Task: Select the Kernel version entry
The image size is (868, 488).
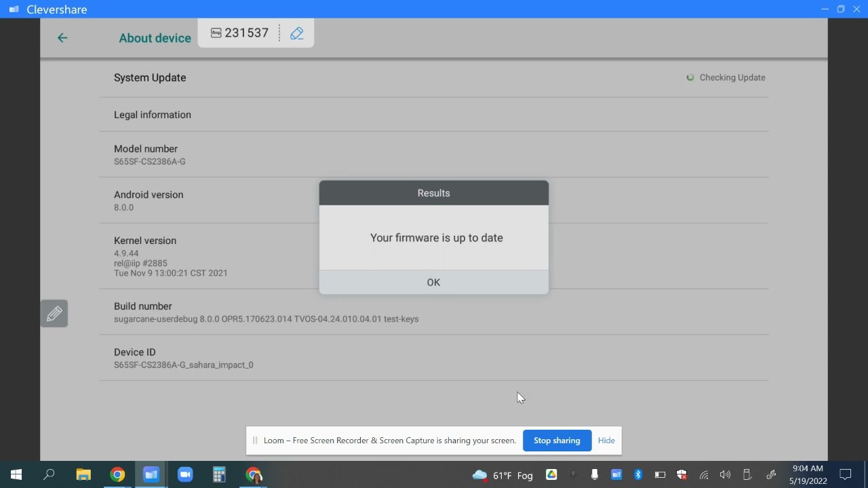Action: (434, 256)
